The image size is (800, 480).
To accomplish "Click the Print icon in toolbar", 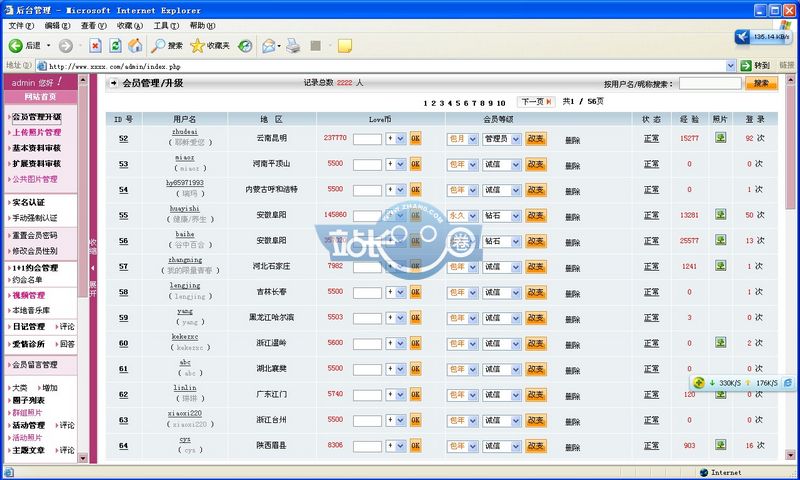I will (293, 45).
